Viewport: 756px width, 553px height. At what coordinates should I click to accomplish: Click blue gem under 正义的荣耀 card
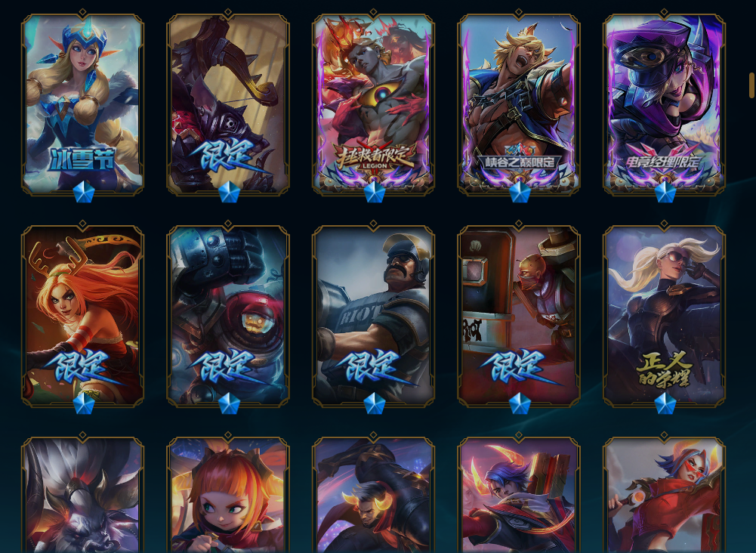tap(665, 403)
